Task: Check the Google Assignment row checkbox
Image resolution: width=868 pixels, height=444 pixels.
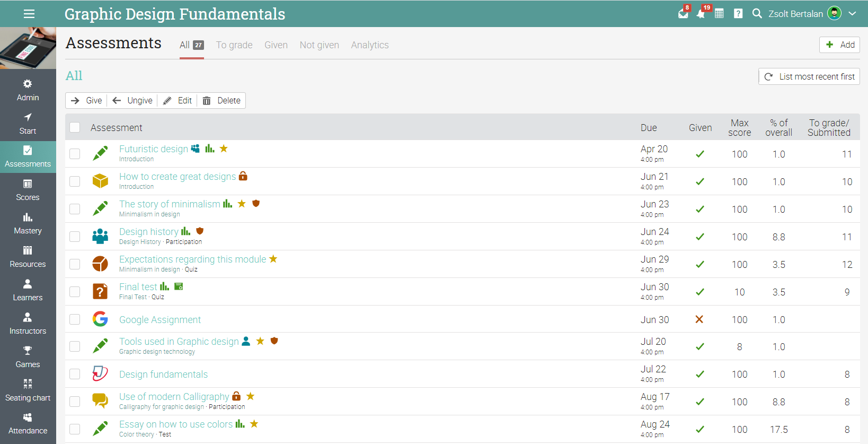Action: click(75, 319)
